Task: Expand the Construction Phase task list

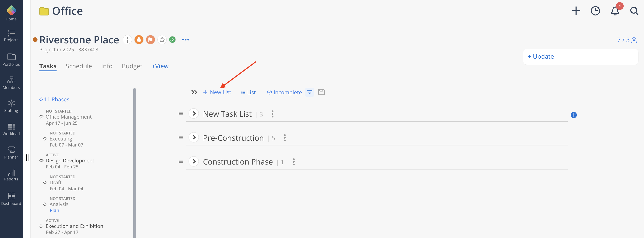Action: (x=194, y=161)
